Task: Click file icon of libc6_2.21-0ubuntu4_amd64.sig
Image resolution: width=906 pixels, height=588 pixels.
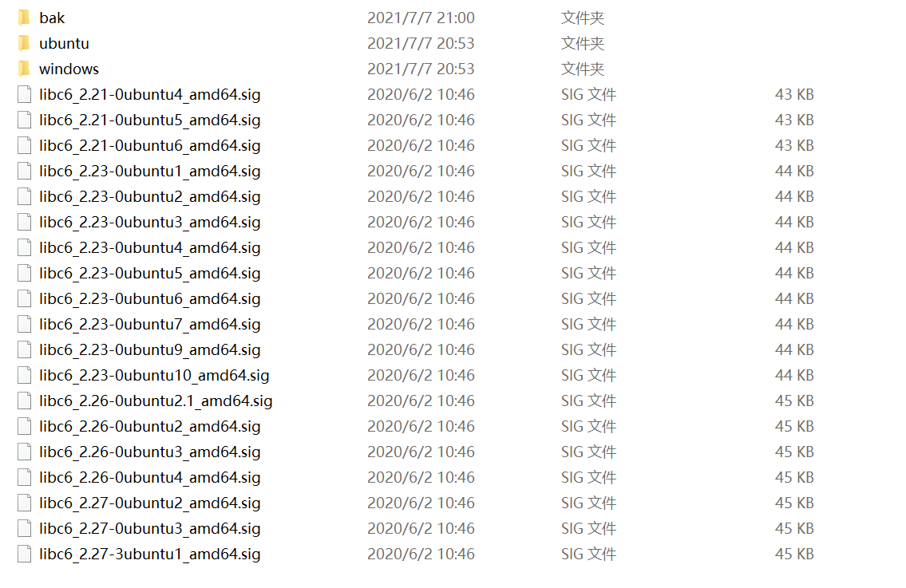Action: pyautogui.click(x=24, y=94)
